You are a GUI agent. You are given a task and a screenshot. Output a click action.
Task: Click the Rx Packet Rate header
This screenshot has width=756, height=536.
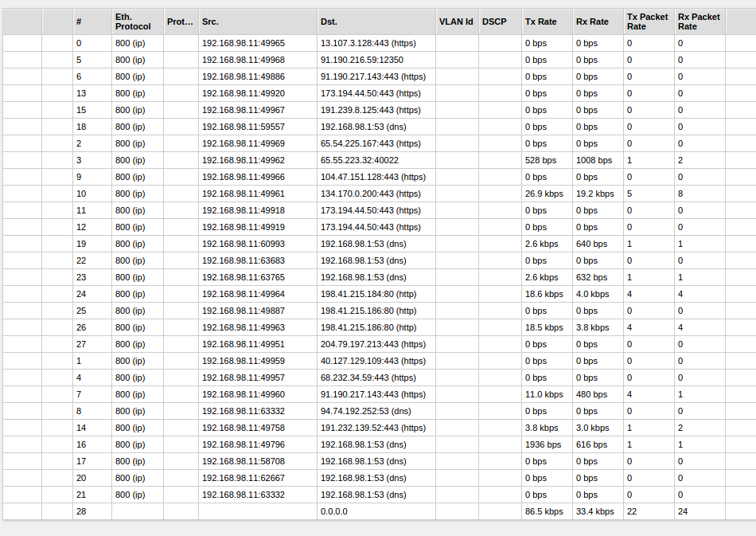(x=699, y=22)
